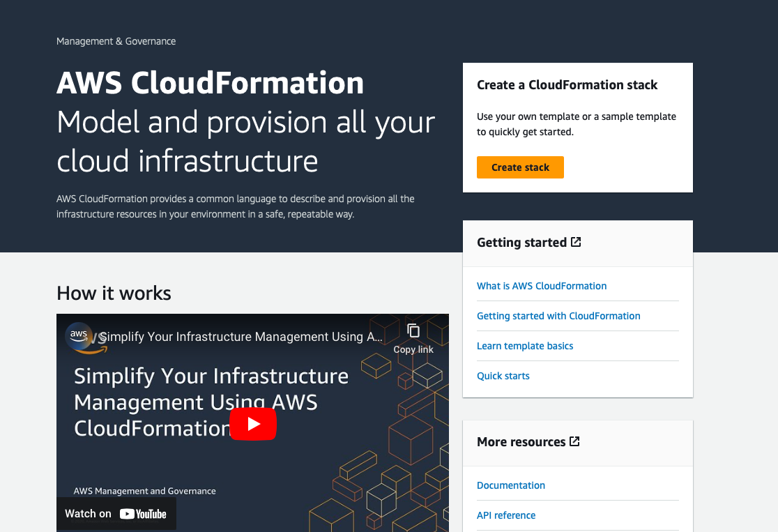Click the CloudFormation video thumbnail
This screenshot has width=778, height=532.
coord(252,423)
